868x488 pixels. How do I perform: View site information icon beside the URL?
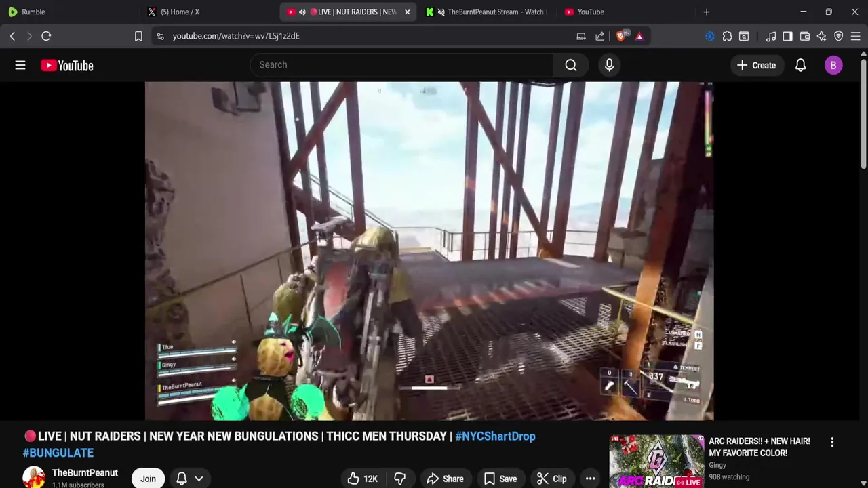coord(160,36)
